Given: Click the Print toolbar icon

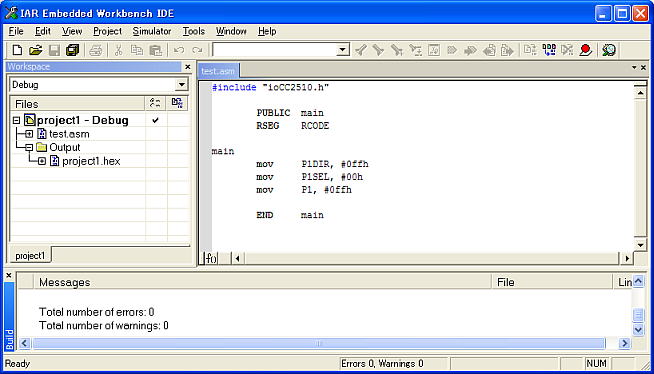Looking at the screenshot, I should tap(96, 50).
